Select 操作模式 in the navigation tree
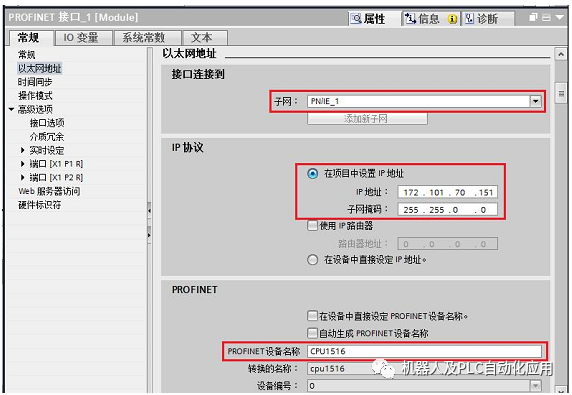 pos(35,96)
